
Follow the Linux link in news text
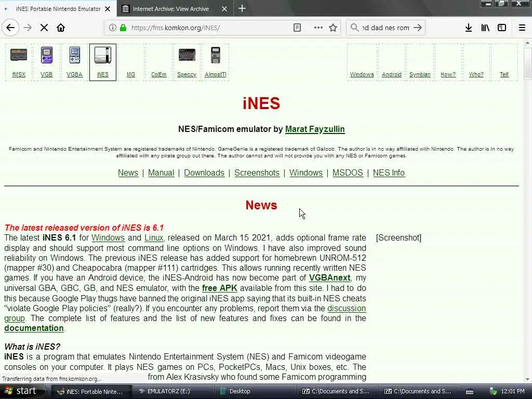pos(154,238)
